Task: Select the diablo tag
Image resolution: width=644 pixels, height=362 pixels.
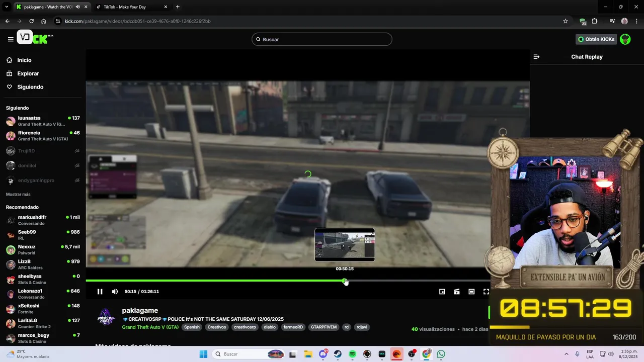Action: [x=270, y=327]
